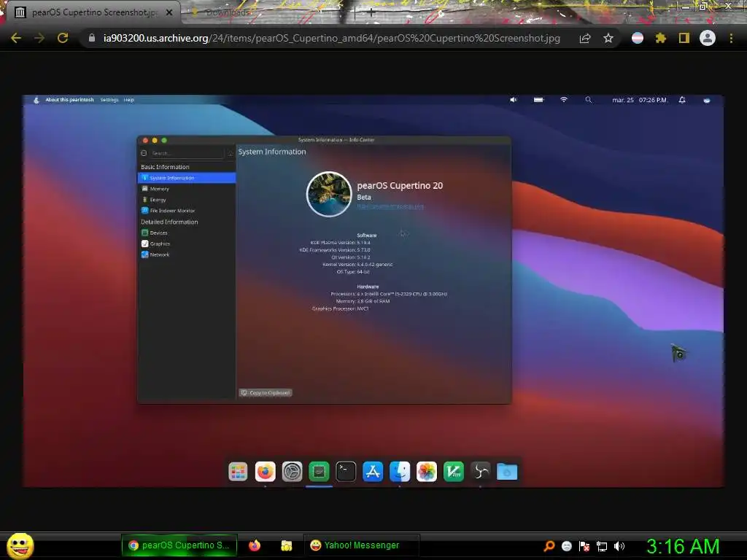
Task: Open the Chrome three-dot menu
Action: point(731,38)
